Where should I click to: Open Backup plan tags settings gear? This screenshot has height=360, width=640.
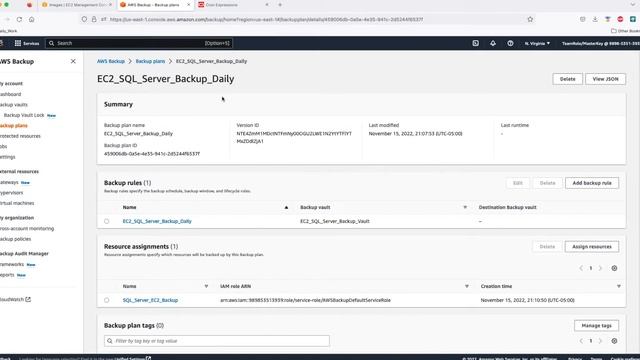click(x=614, y=341)
